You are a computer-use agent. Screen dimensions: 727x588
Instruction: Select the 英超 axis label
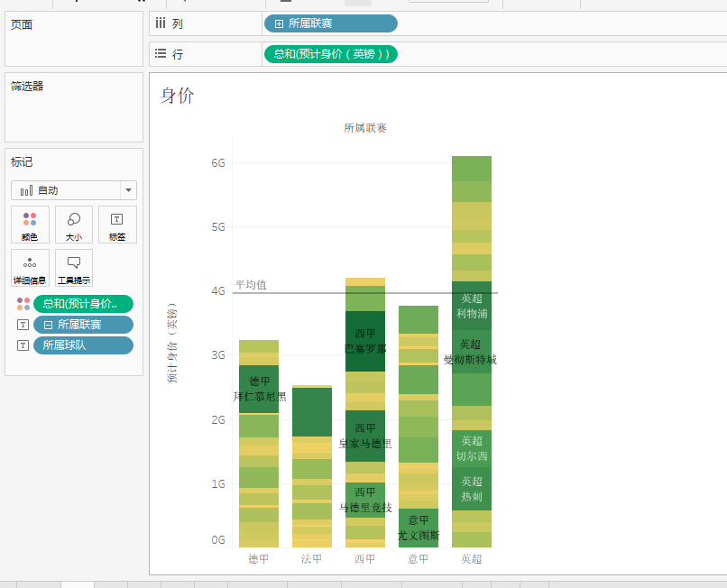tap(472, 559)
